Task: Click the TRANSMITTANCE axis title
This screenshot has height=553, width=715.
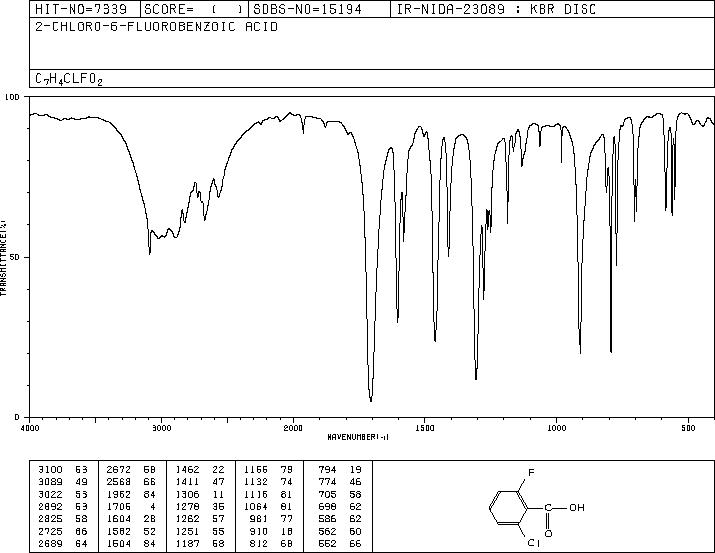Action: (x=3, y=257)
